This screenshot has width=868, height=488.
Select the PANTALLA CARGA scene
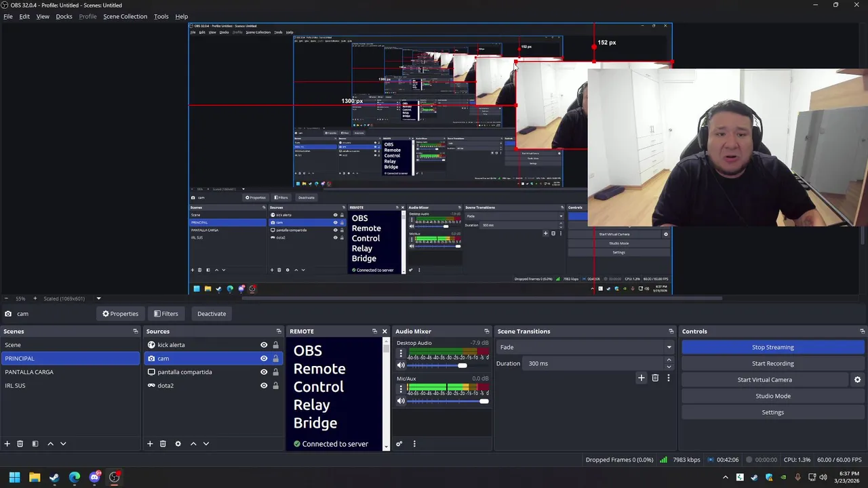point(70,372)
